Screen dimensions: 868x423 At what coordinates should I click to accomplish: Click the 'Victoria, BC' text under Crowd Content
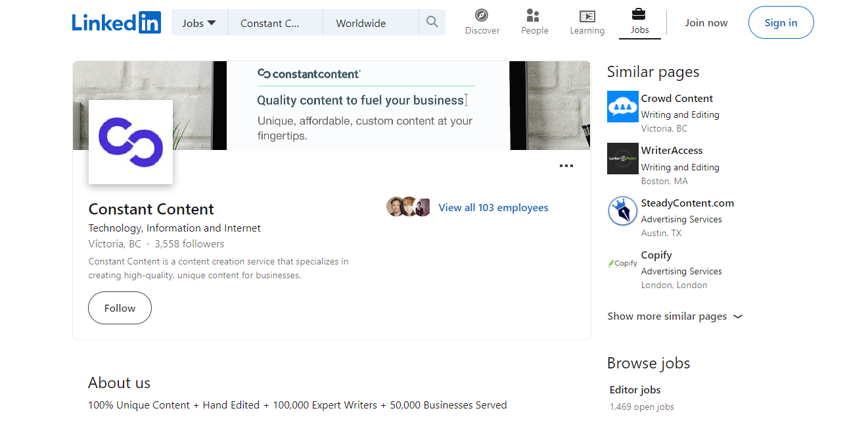point(664,128)
